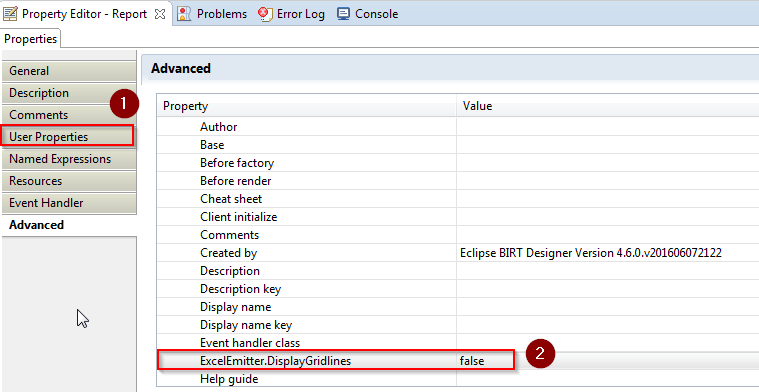Click the Error Log icon
The width and height of the screenshot is (759, 392).
(265, 14)
